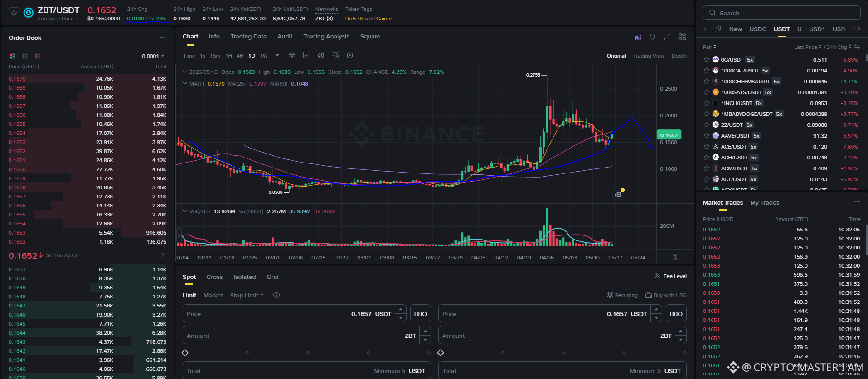Screen dimensions: 868x379
Task: Show buy orders only order book view
Action: coord(25,56)
